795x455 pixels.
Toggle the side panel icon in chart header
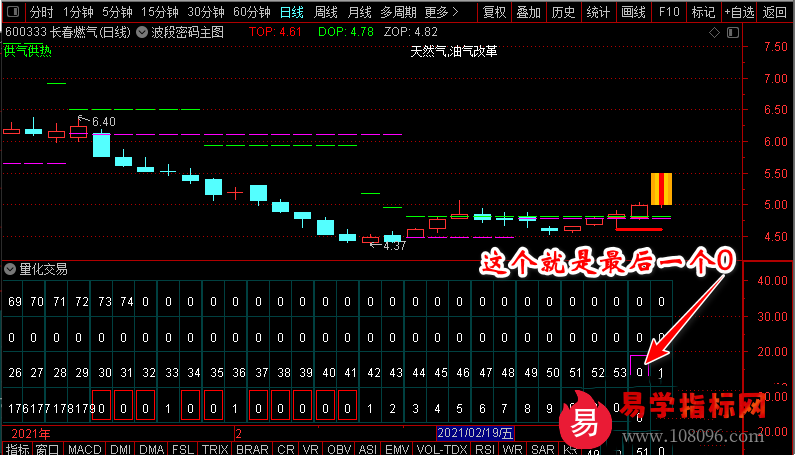pos(733,32)
